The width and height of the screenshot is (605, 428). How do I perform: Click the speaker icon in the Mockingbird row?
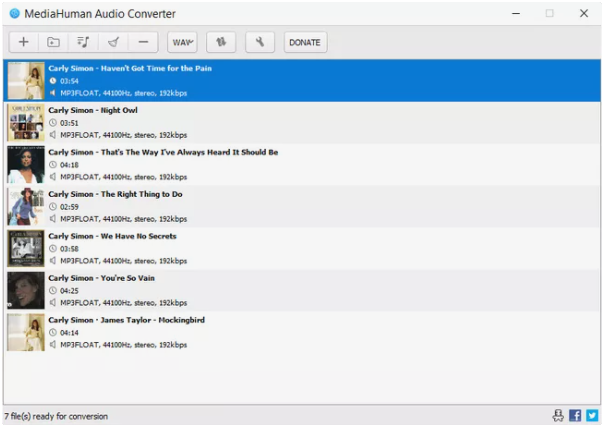(53, 344)
